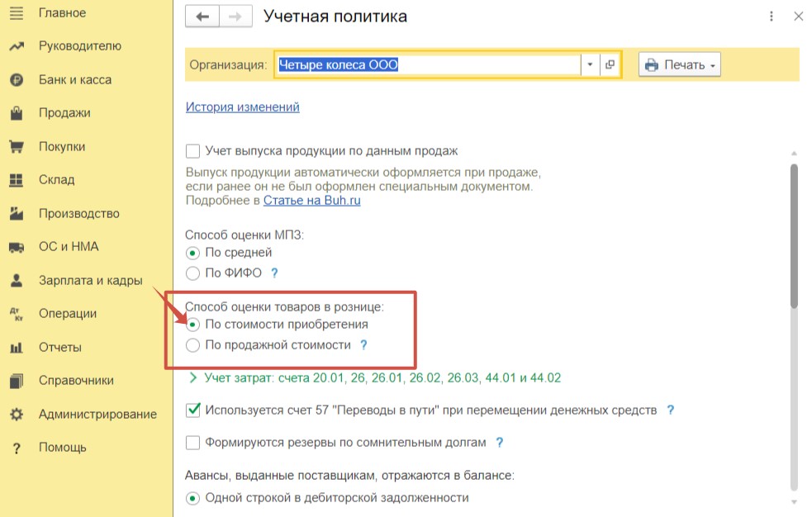
Task: Open the Банк и касса menu section
Action: pyautogui.click(x=75, y=80)
